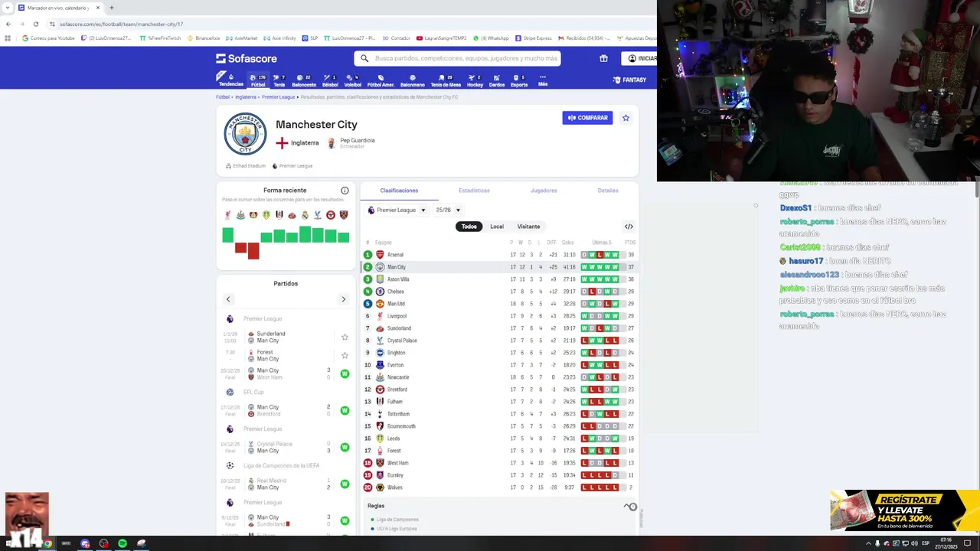Open the Tendencias trending icon

click(x=230, y=80)
